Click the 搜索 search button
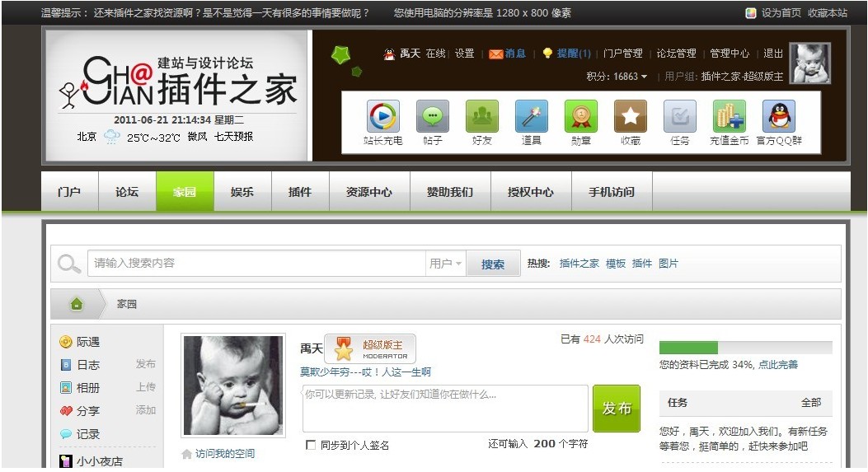 click(x=493, y=264)
